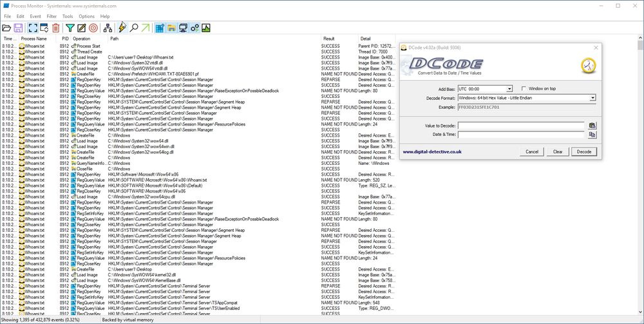The width and height of the screenshot is (644, 324).
Task: Select the Thread Create event row
Action: [x=199, y=52]
